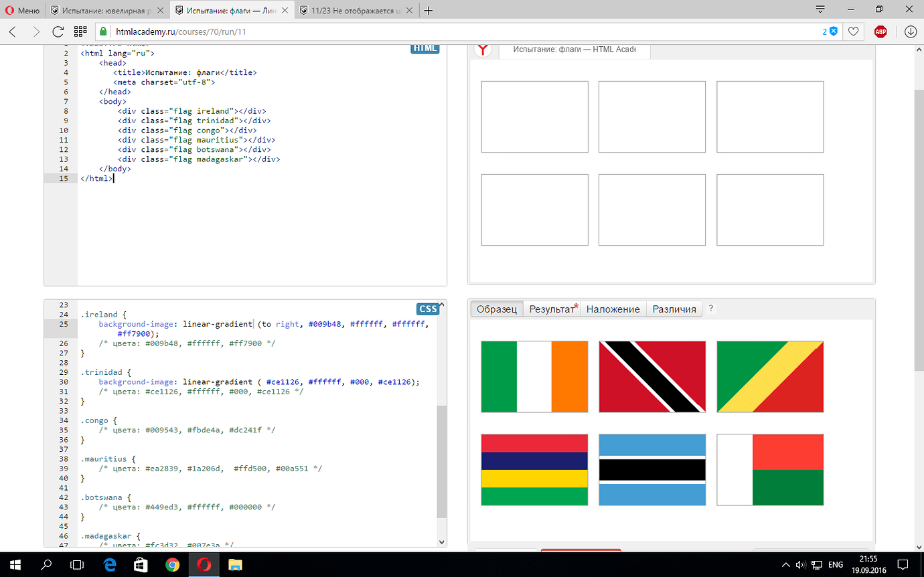The height and width of the screenshot is (577, 924).
Task: Click the Trinidad flag sample thumbnail
Action: click(x=652, y=377)
